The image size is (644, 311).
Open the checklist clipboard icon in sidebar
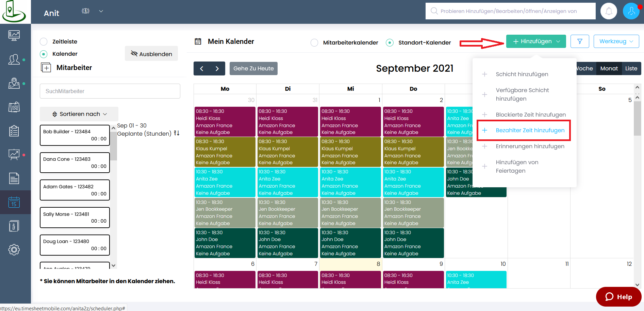(x=14, y=131)
